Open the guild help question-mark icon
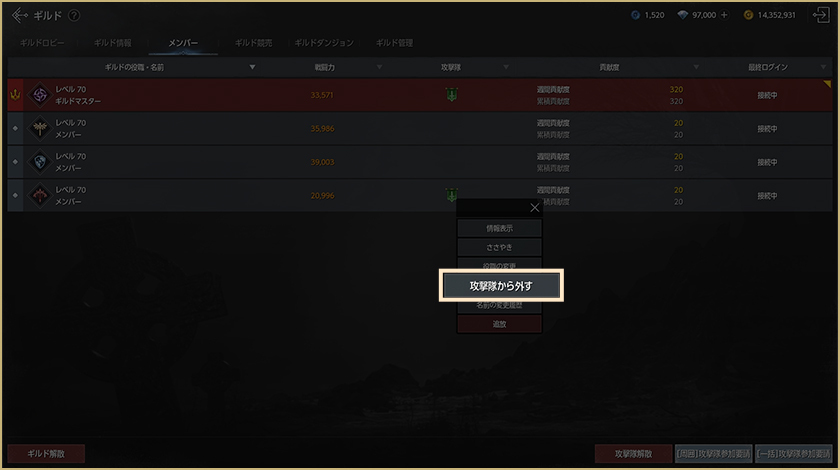This screenshot has height=470, width=840. pyautogui.click(x=74, y=16)
